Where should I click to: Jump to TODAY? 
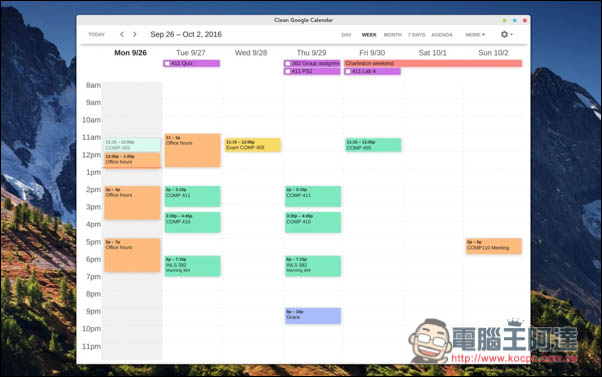click(96, 35)
